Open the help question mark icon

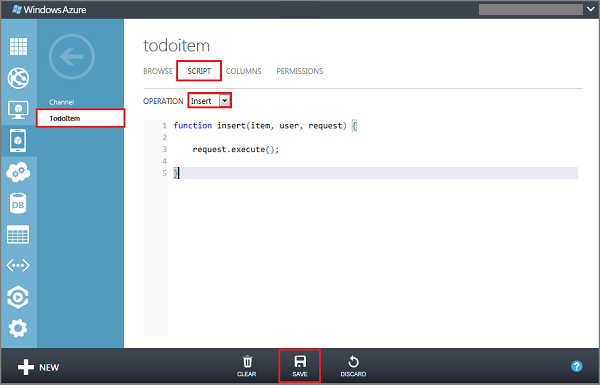coord(577,366)
